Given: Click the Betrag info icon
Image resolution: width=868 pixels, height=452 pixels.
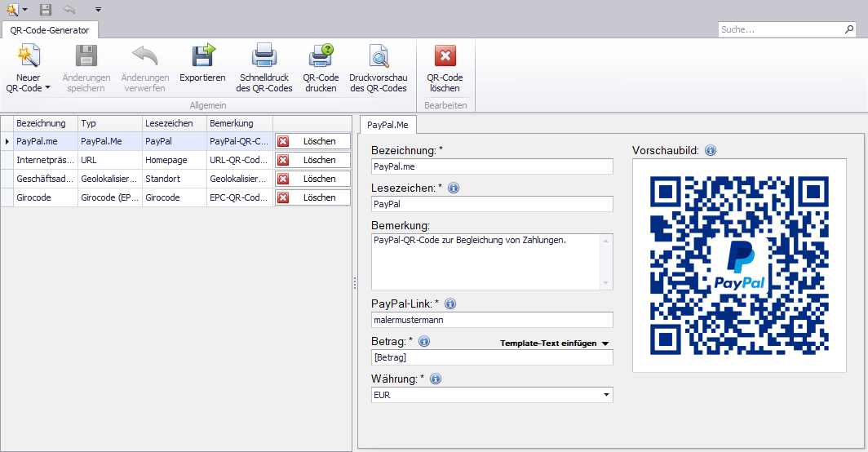Looking at the screenshot, I should (424, 341).
